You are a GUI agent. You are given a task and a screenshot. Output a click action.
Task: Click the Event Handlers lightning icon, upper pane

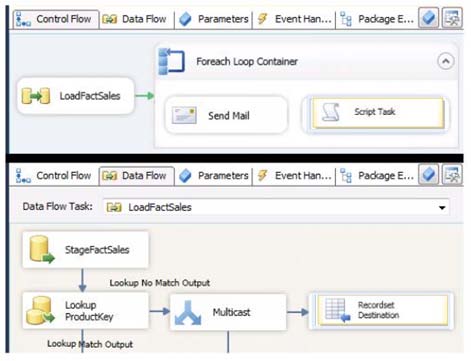[263, 19]
